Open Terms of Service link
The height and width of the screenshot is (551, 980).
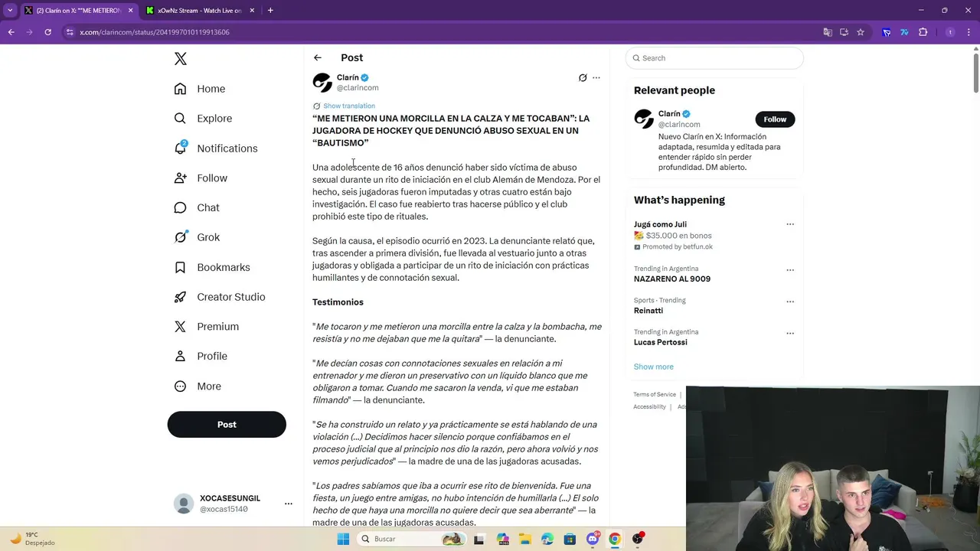pos(655,395)
